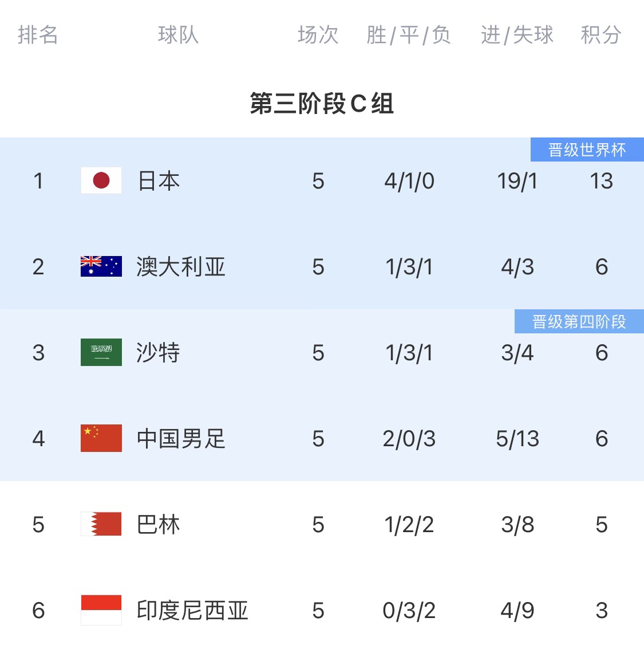
Task: Click the 晋级第四阶段 badge
Action: click(579, 322)
